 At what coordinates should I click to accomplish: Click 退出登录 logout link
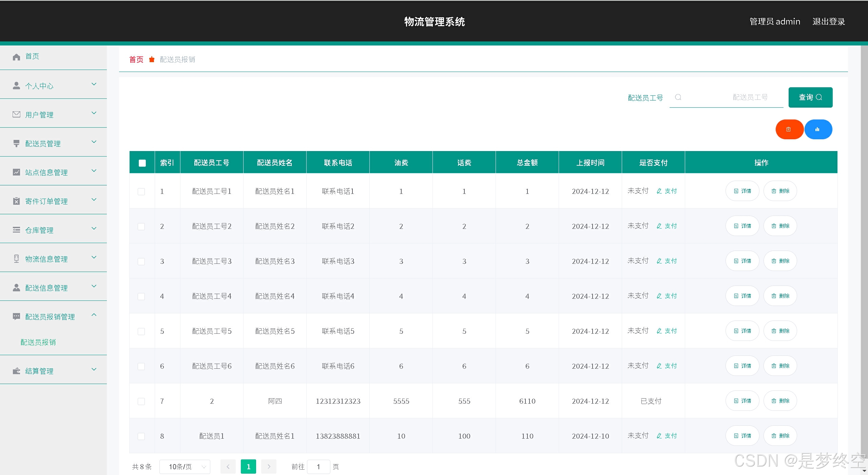click(828, 22)
